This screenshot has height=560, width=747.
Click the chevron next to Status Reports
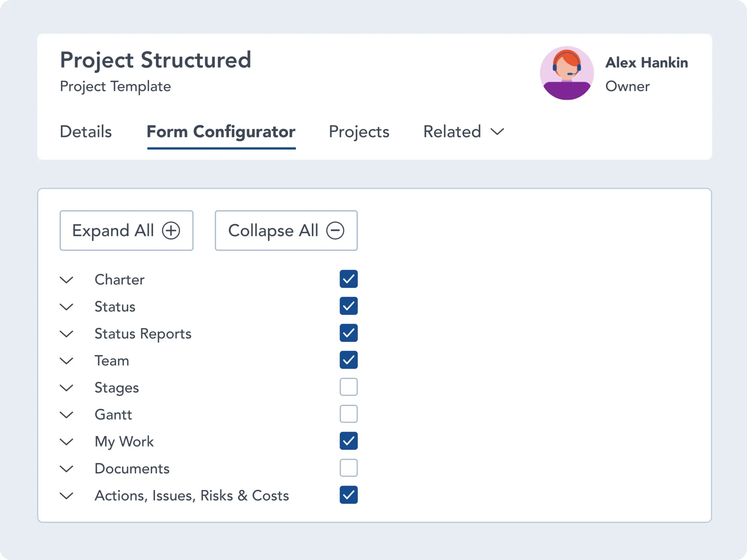coord(67,333)
